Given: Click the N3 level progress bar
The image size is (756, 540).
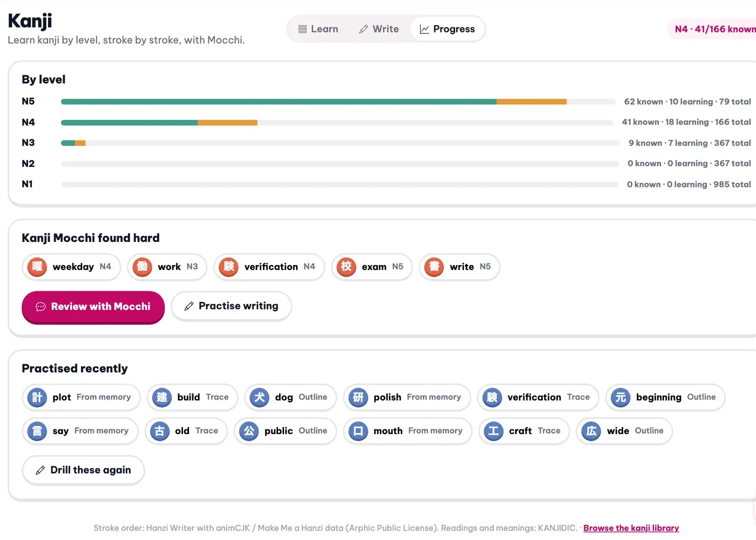Looking at the screenshot, I should coord(340,143).
